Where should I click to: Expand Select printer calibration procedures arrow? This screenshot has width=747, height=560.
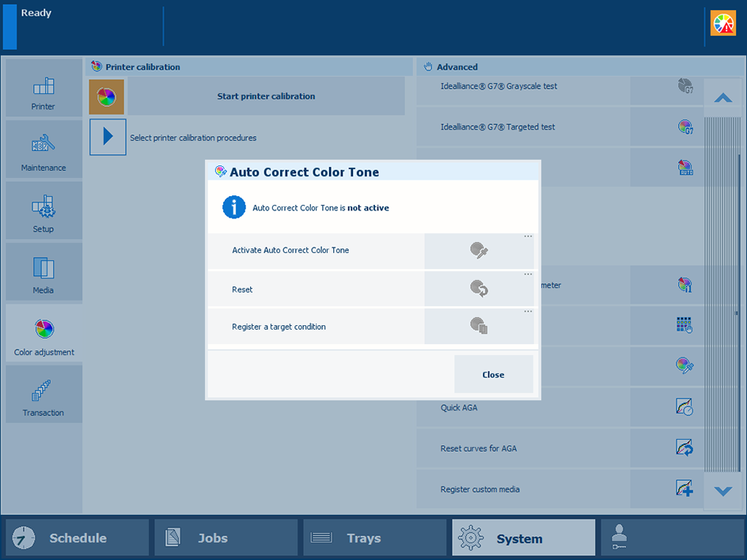click(108, 138)
